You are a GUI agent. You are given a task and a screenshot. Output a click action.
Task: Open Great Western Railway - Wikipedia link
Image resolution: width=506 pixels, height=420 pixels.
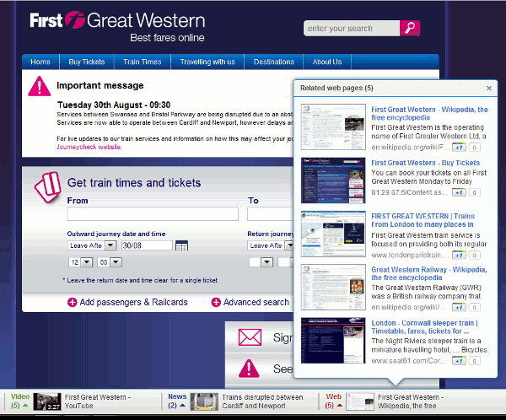point(429,274)
